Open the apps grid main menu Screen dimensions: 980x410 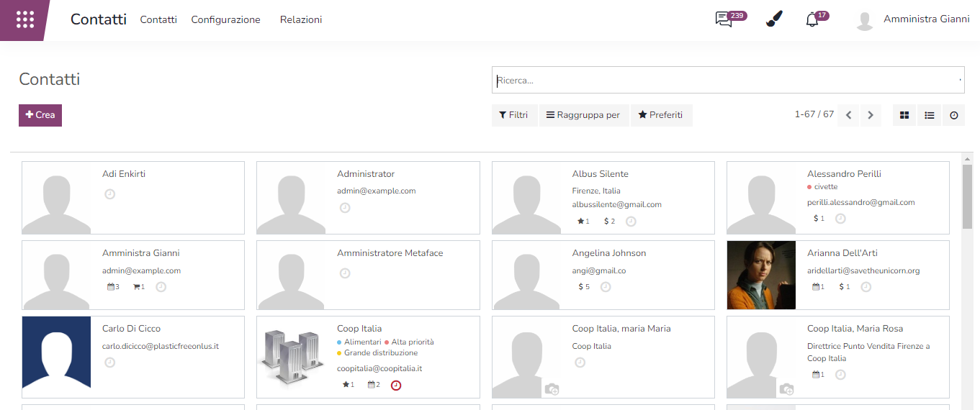tap(25, 19)
